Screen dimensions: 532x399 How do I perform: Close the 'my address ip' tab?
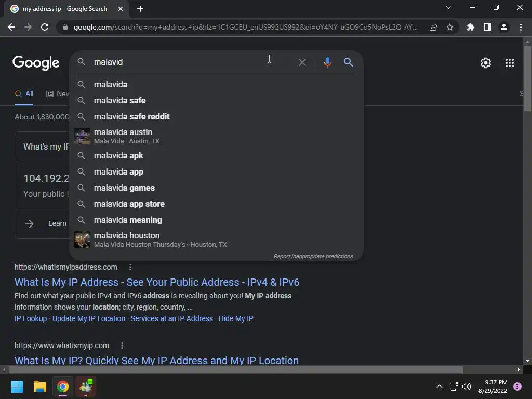coord(121,9)
